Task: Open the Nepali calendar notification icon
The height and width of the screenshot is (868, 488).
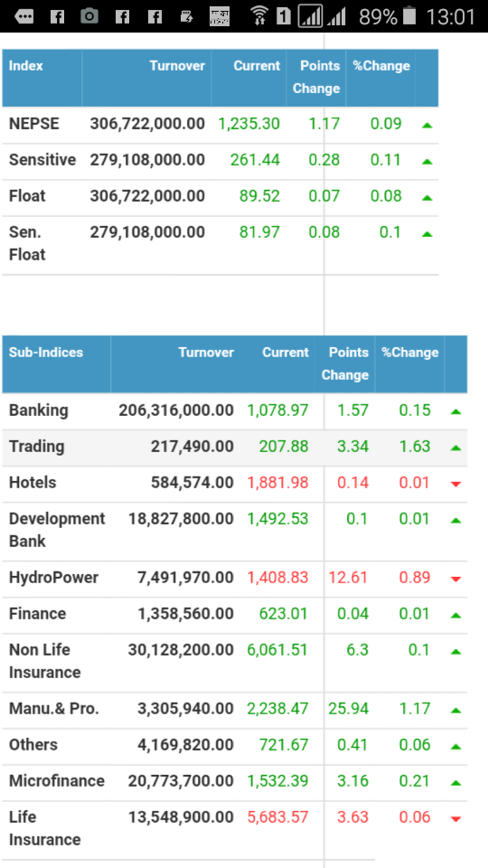Action: 220,16
